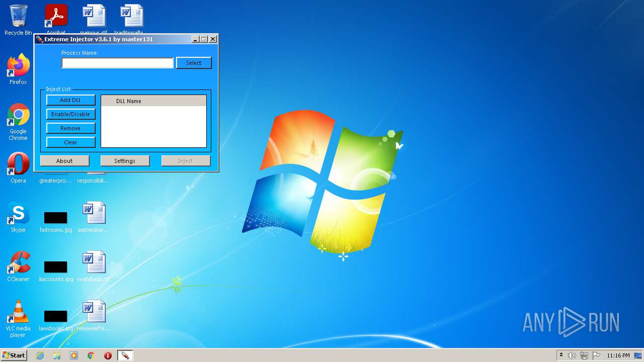
Task: Open Opera from the taskbar
Action: (108, 355)
